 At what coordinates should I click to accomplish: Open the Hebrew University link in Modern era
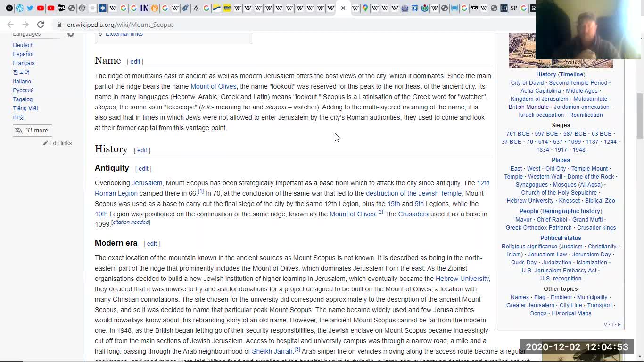(462, 279)
